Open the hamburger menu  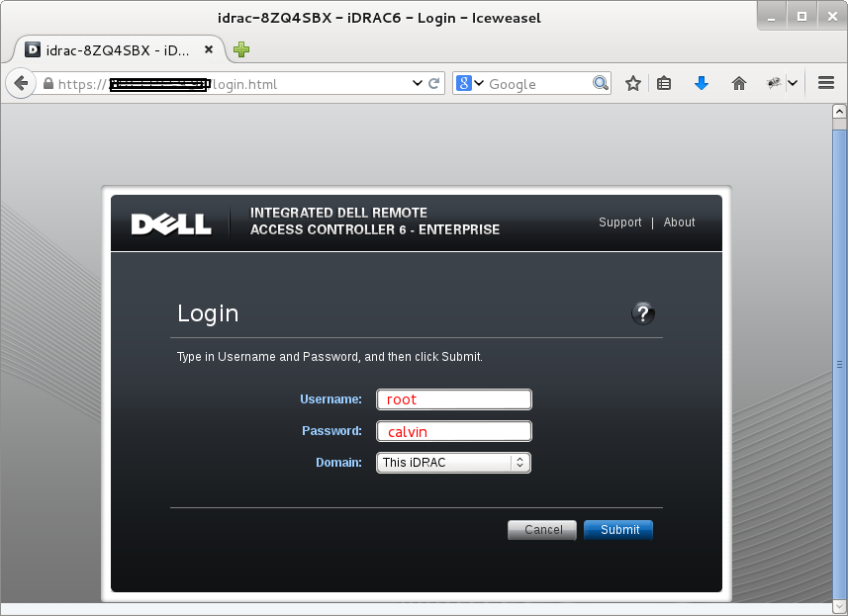coord(826,83)
